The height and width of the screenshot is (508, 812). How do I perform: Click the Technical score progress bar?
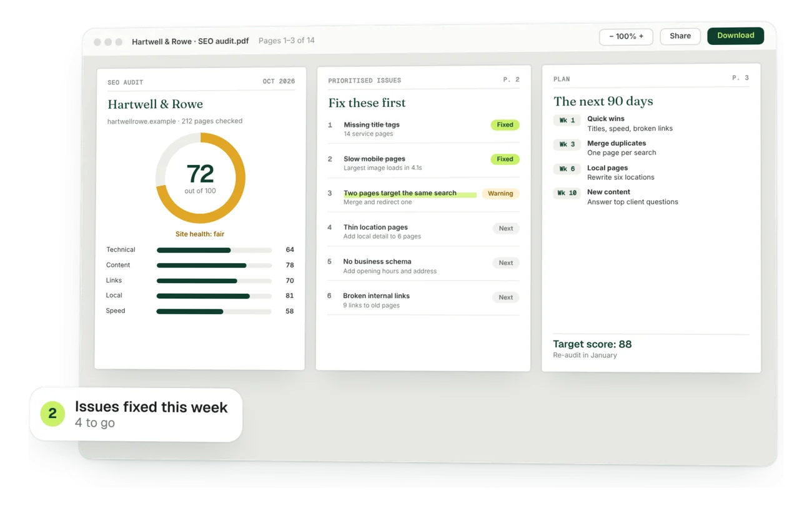[x=214, y=250]
